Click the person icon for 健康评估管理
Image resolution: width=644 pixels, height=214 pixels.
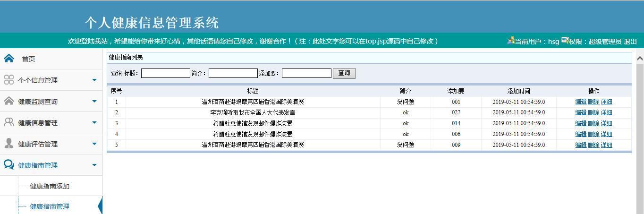tap(9, 144)
